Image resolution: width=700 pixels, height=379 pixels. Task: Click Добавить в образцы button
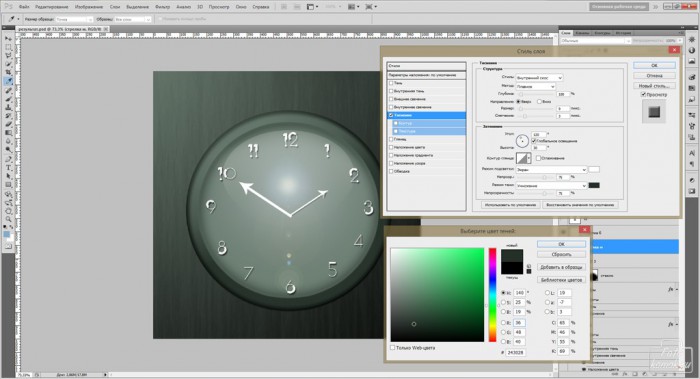coord(561,267)
